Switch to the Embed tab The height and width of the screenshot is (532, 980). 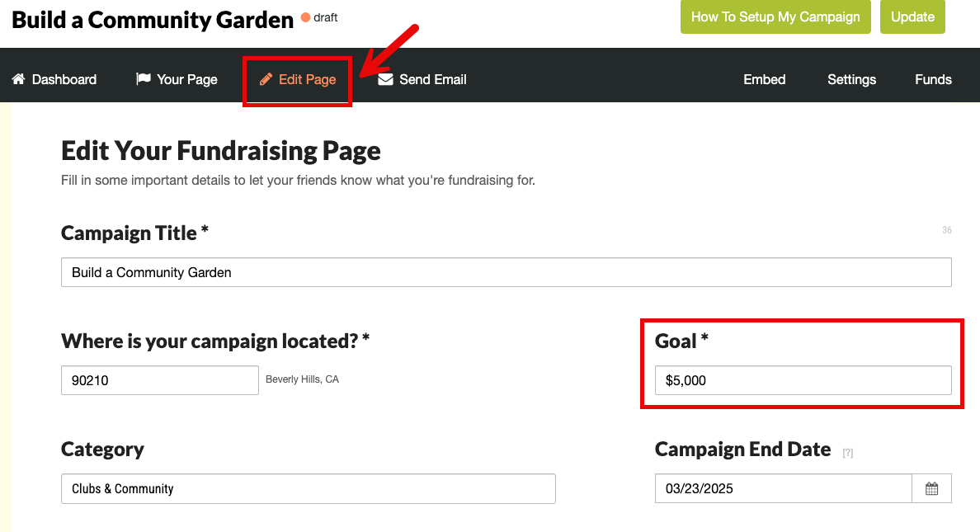pyautogui.click(x=764, y=79)
